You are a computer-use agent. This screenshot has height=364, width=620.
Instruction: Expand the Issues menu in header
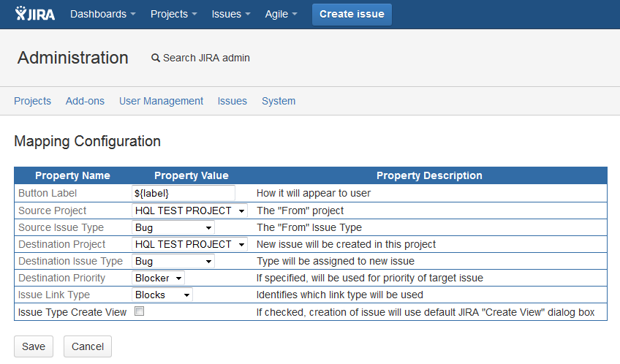(231, 14)
